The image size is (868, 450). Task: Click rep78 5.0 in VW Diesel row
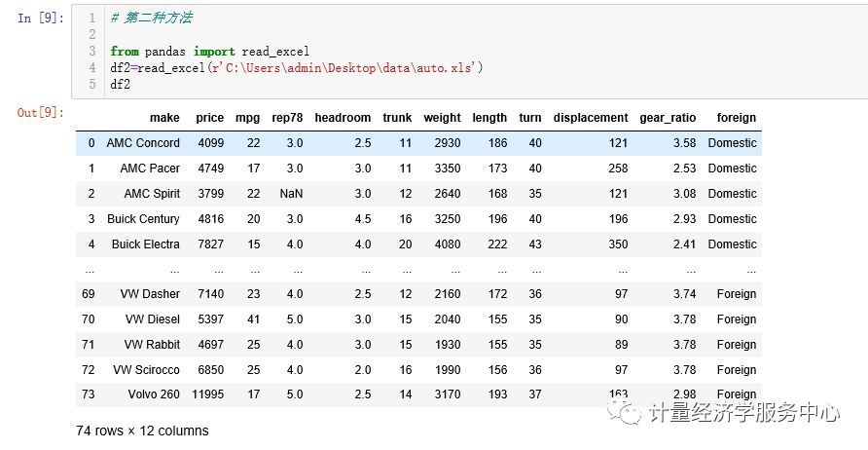[x=295, y=319]
